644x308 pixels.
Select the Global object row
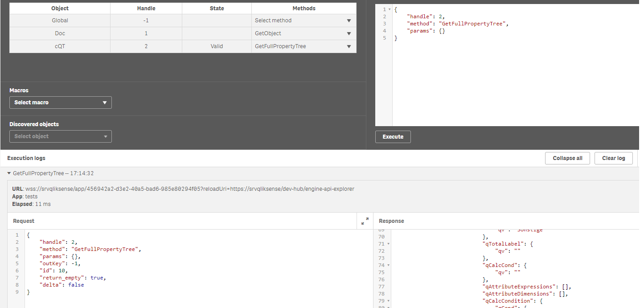tap(60, 21)
